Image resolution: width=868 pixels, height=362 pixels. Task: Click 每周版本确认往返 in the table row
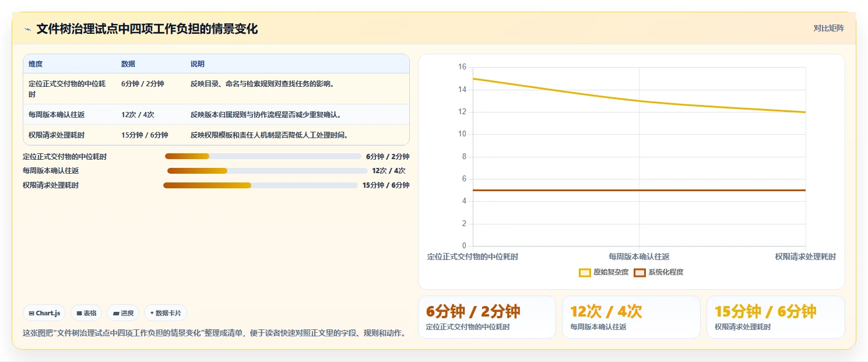tap(57, 115)
